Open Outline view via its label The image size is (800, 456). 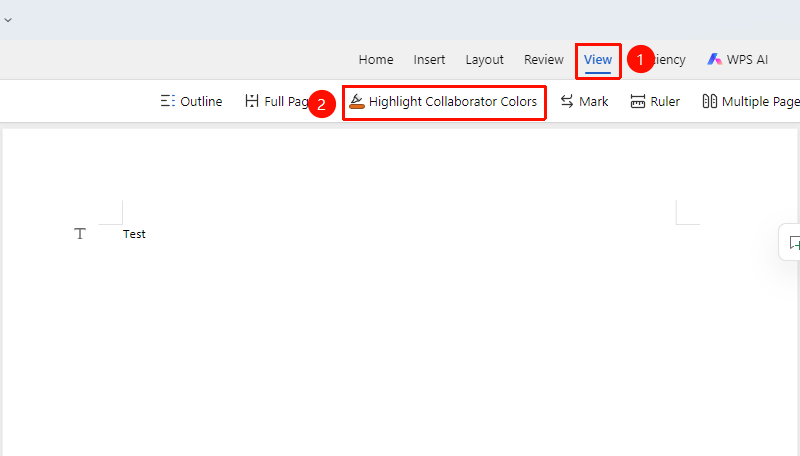click(x=201, y=102)
